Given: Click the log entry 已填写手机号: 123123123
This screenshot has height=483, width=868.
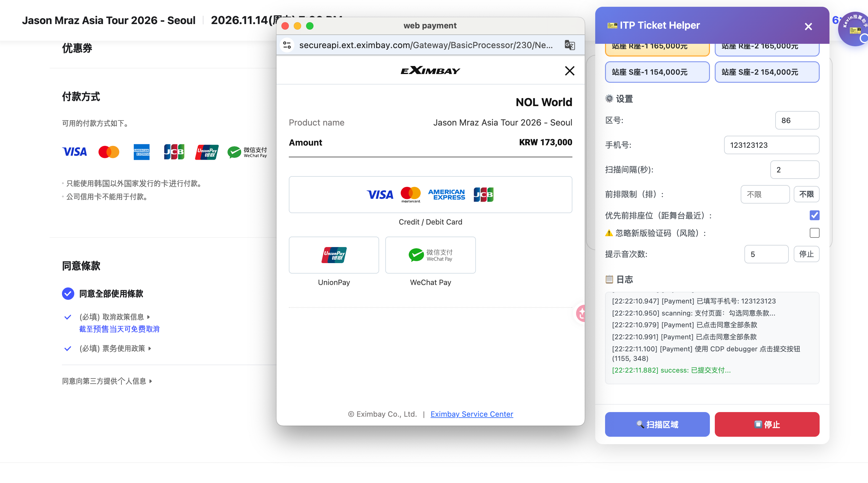Looking at the screenshot, I should tap(694, 301).
